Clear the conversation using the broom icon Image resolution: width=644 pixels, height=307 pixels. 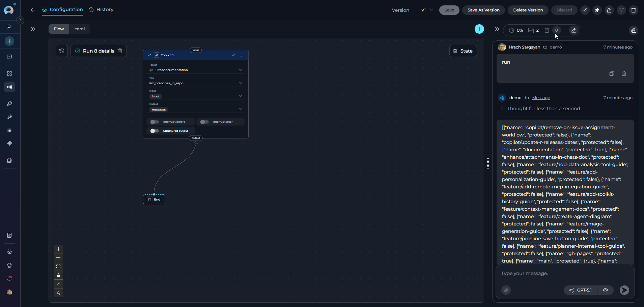click(633, 31)
